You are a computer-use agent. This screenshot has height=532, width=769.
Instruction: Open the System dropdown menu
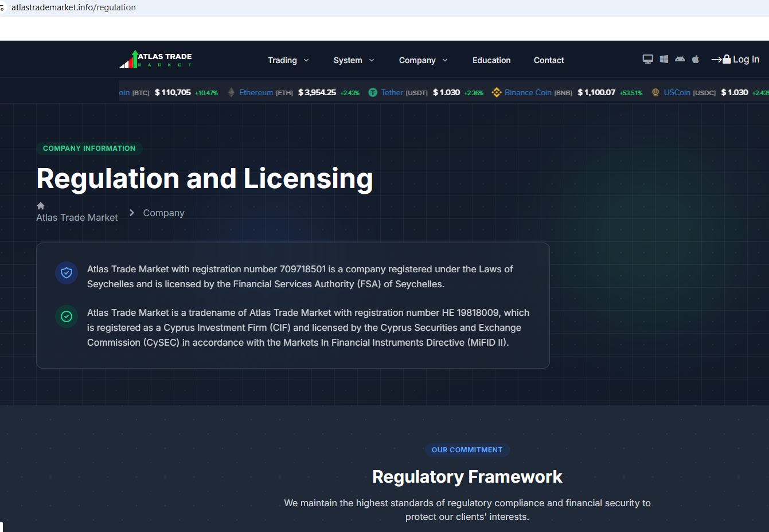coord(353,60)
